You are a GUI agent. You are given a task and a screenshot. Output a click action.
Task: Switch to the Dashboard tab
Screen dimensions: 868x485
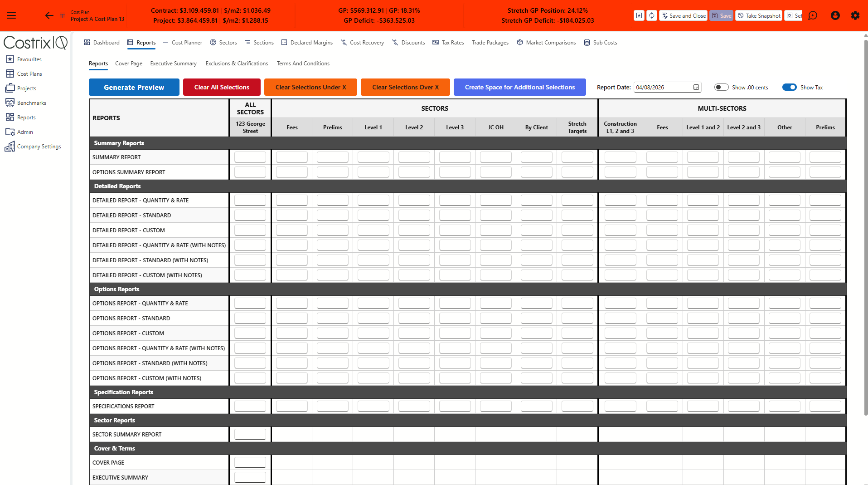[102, 43]
